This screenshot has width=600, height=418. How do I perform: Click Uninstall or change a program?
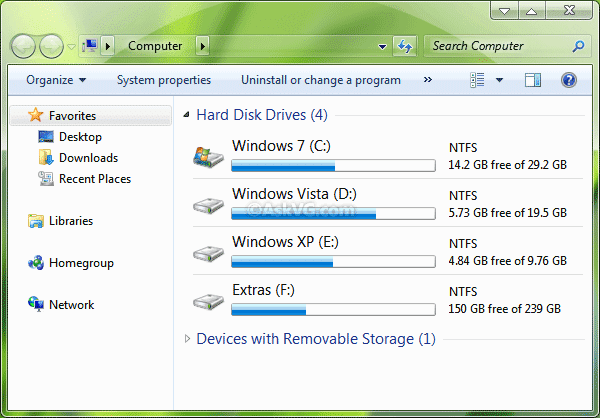click(x=321, y=80)
